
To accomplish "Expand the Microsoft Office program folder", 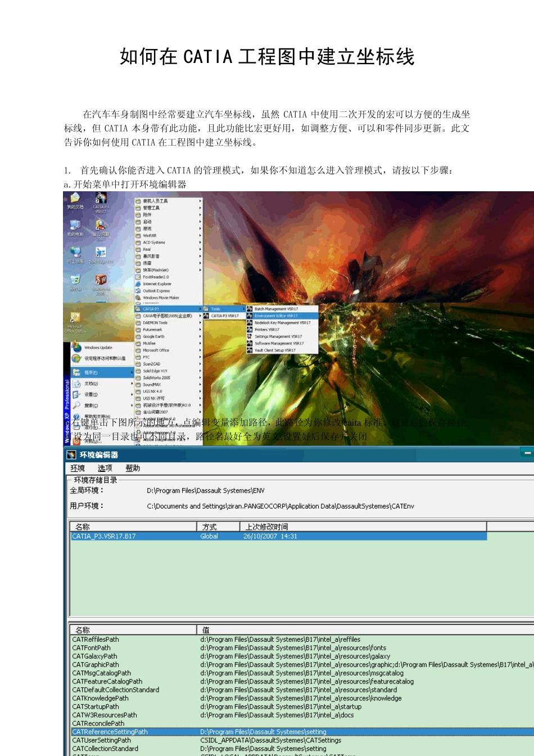I will pos(169,350).
